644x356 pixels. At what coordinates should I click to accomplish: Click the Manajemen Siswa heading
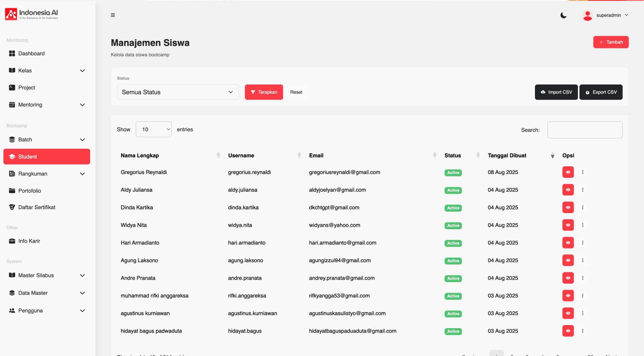150,43
